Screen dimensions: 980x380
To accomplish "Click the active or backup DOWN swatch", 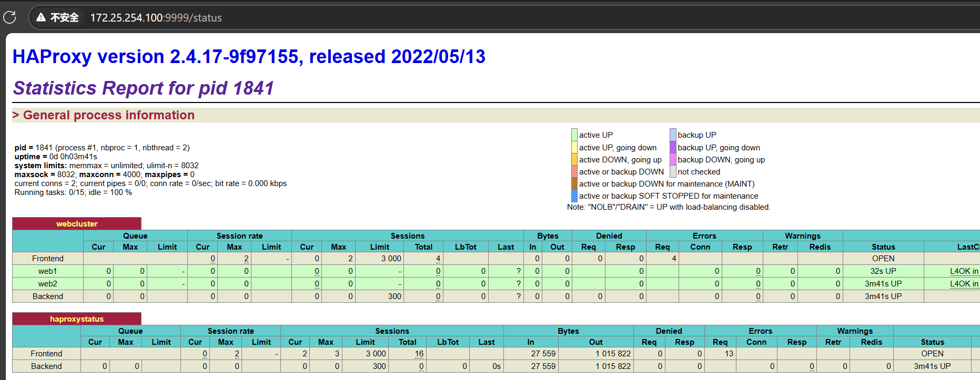I will pyautogui.click(x=574, y=172).
